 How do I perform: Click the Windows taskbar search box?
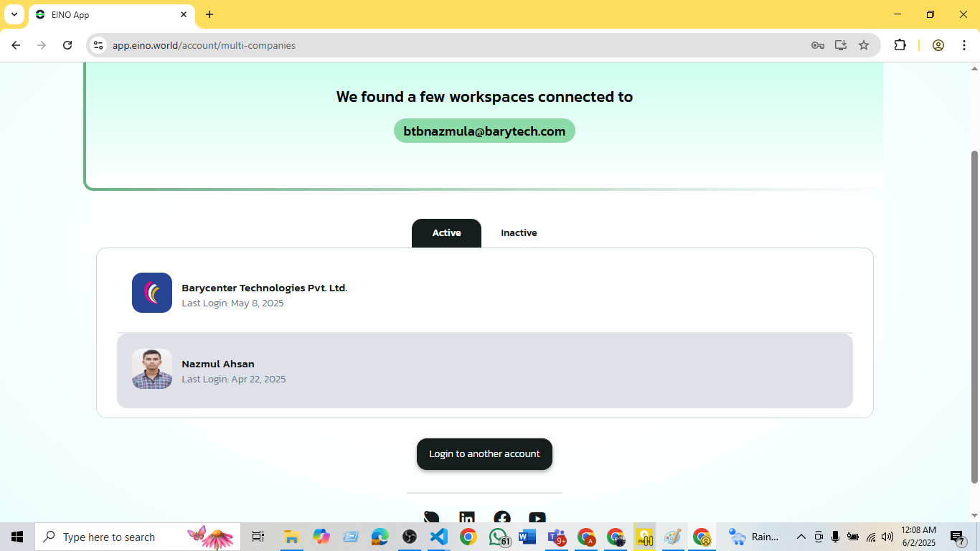coord(138,537)
